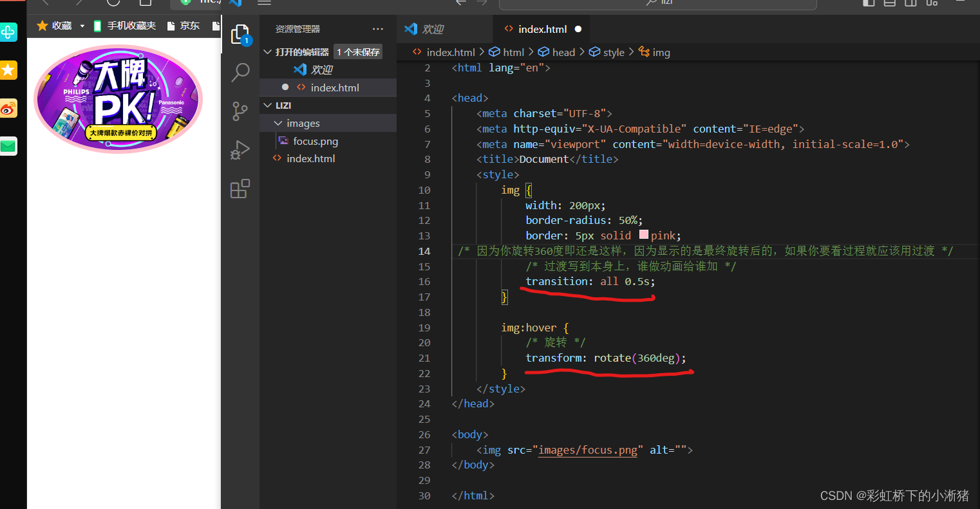Open the browser hamburger menu
Viewport: 980px width, 509px height.
coord(263,3)
